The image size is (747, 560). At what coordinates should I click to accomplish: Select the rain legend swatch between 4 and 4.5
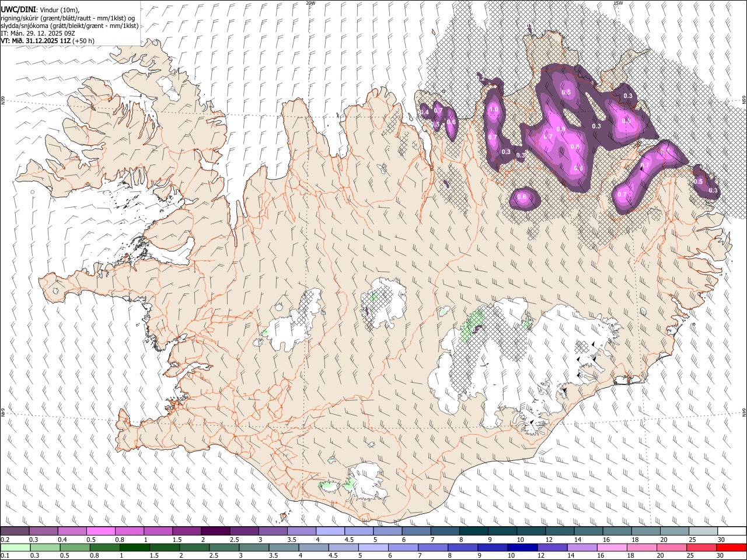(315, 547)
